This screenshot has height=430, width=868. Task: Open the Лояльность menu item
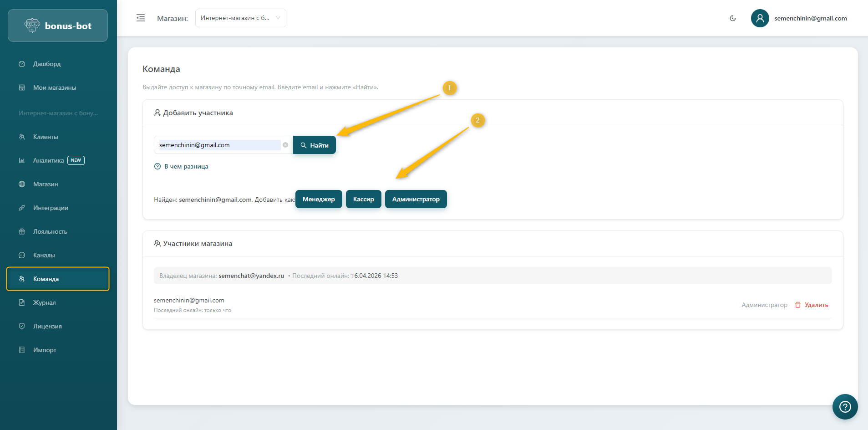click(50, 231)
